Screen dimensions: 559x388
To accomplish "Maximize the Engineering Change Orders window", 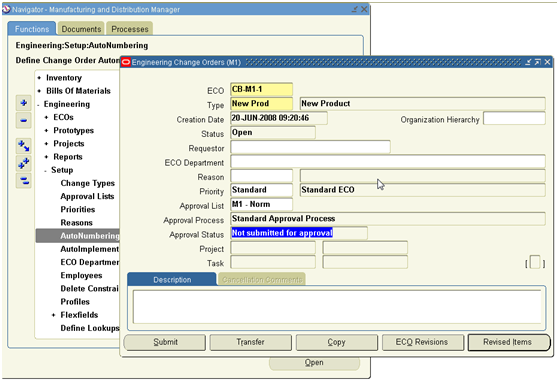I will coord(538,62).
